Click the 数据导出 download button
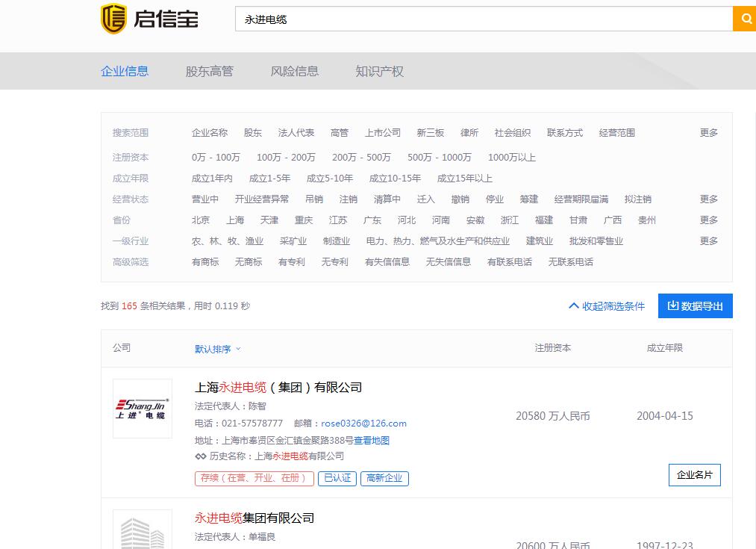 click(695, 306)
